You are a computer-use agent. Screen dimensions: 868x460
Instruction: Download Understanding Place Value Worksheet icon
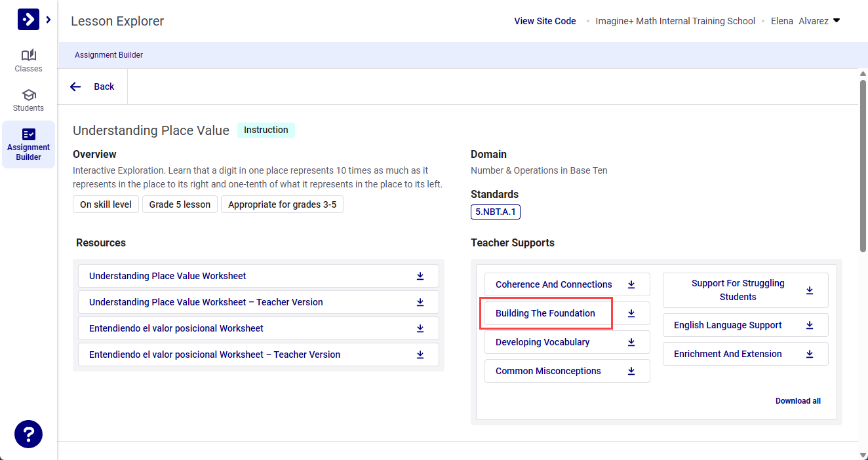click(x=420, y=276)
